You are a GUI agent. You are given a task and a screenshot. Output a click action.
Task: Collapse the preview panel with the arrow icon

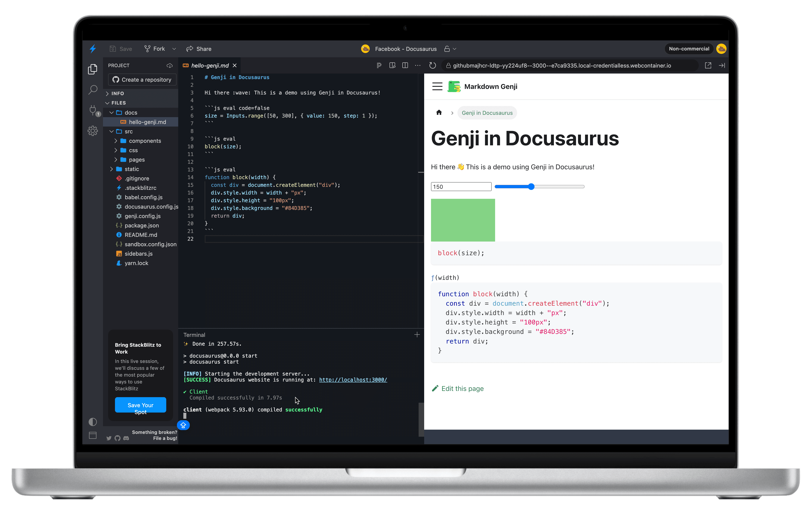pyautogui.click(x=722, y=65)
